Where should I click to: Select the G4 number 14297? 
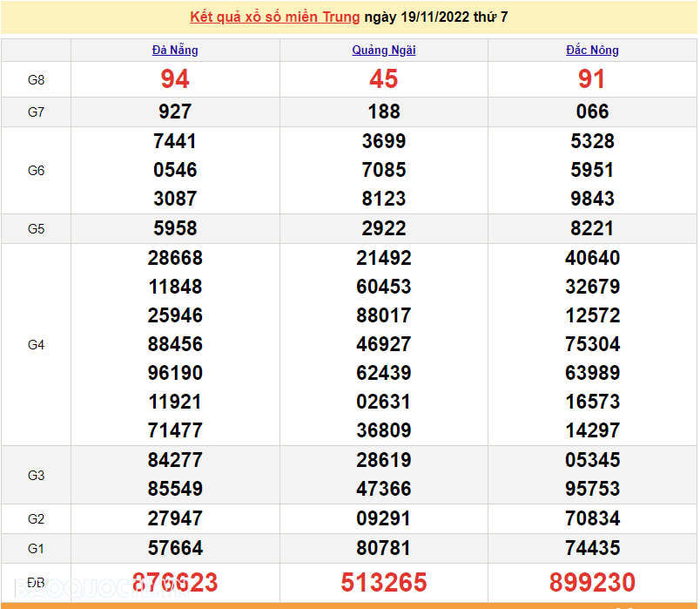coord(592,430)
